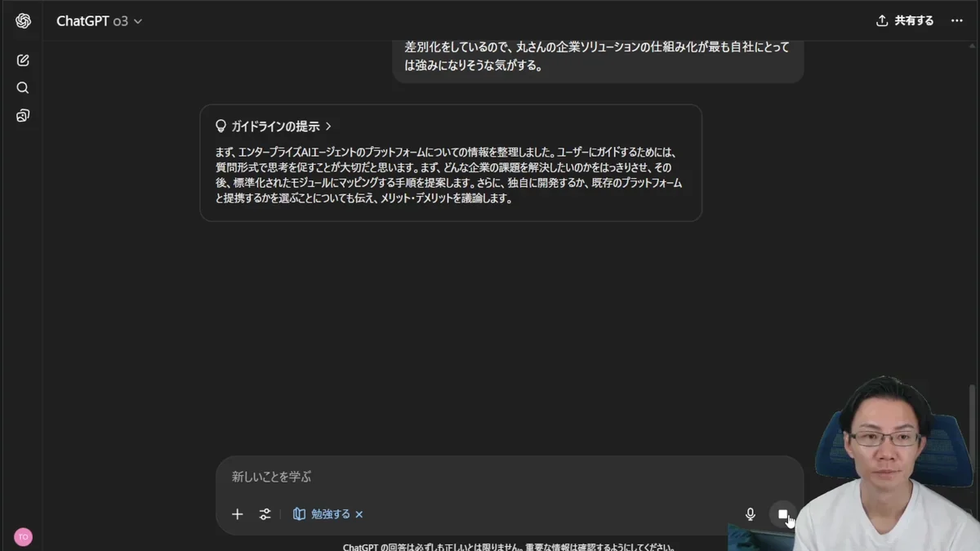Click the microphone dictation icon

(751, 514)
